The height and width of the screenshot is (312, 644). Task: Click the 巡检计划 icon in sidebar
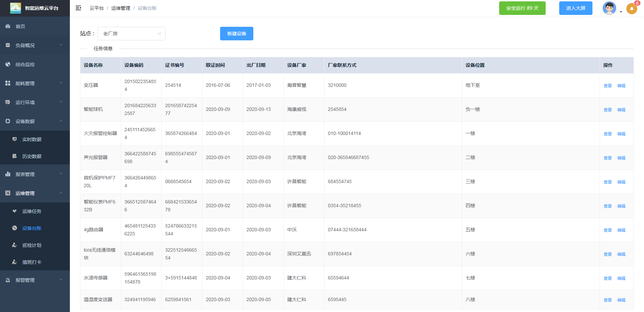pyautogui.click(x=15, y=245)
